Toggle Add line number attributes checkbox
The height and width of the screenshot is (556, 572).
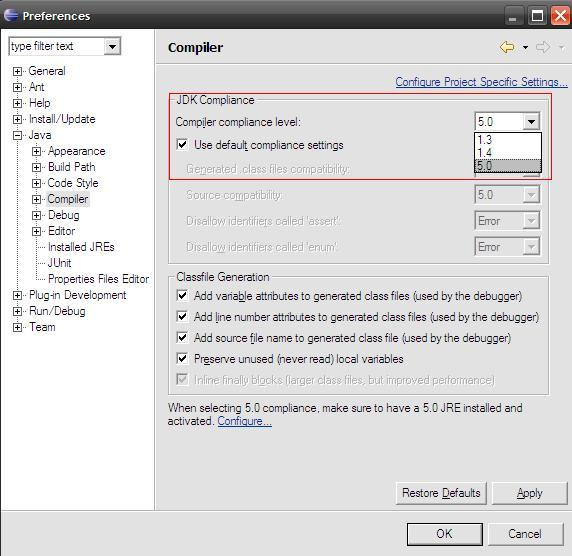click(182, 316)
